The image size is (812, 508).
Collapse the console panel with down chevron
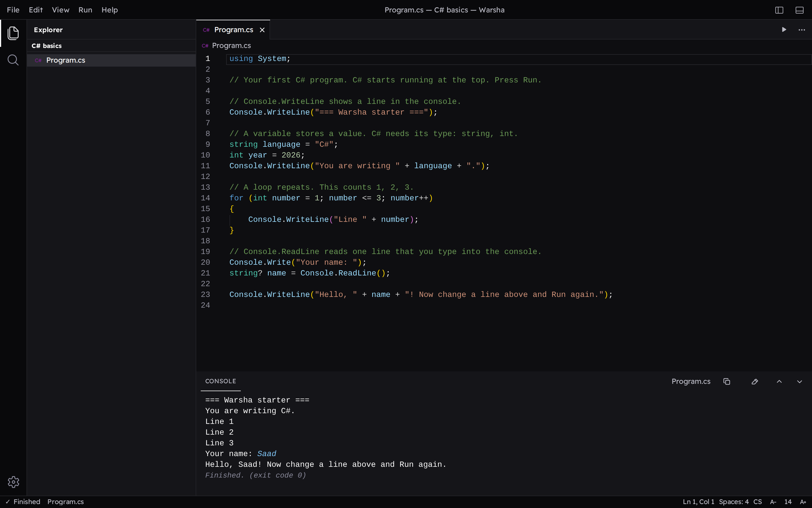(800, 381)
